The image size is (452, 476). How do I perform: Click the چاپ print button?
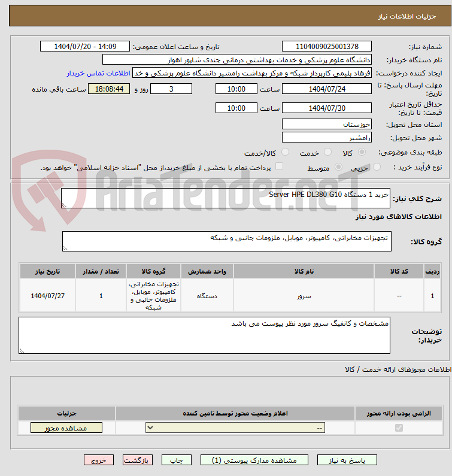(x=177, y=460)
